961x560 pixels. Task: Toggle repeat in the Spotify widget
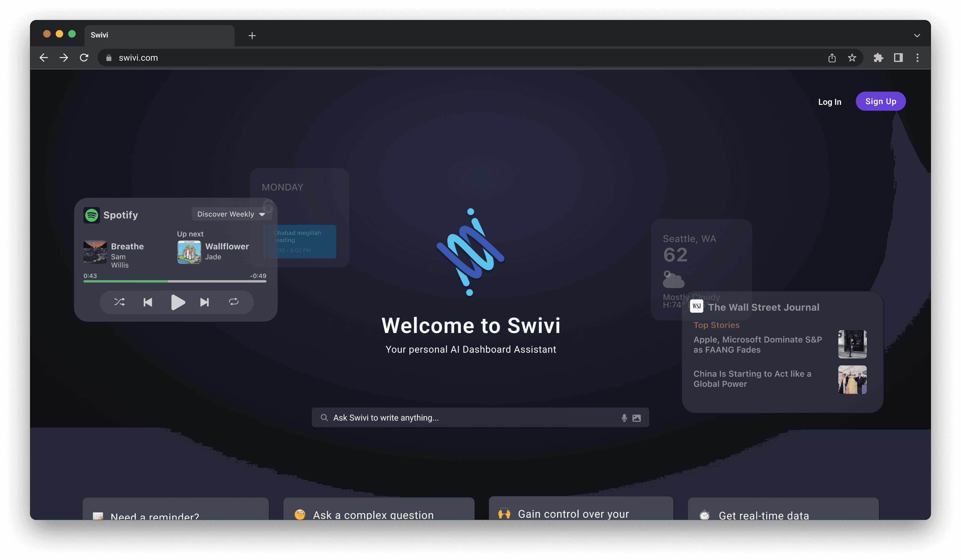pos(234,302)
